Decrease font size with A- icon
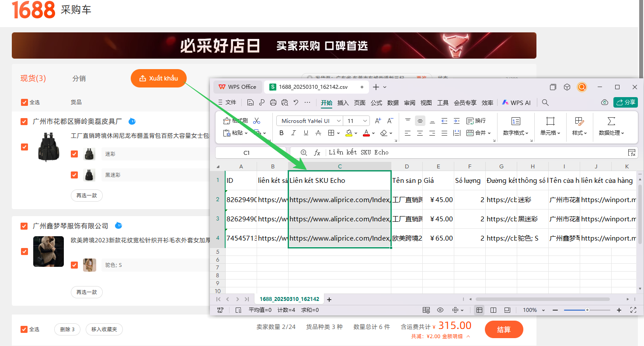 [x=390, y=121]
